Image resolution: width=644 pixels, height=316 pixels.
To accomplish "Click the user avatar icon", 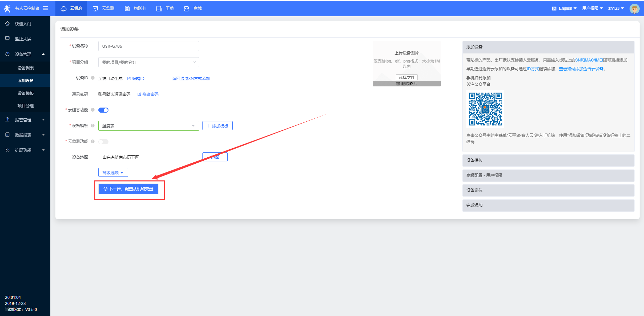I will [634, 8].
